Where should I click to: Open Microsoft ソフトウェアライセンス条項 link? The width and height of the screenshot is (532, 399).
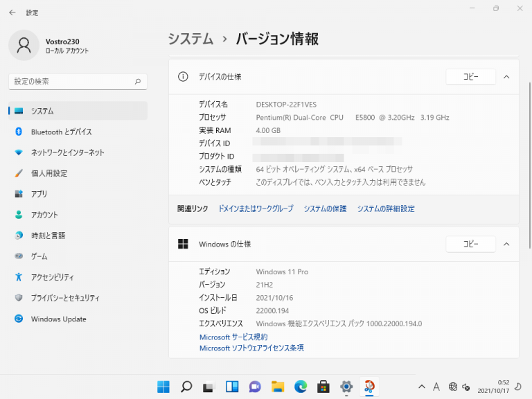251,348
